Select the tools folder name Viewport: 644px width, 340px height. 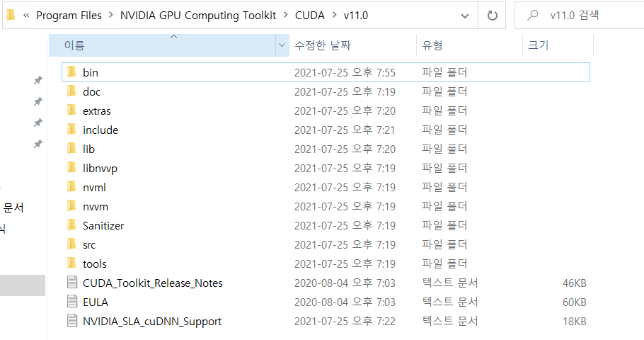tap(95, 263)
